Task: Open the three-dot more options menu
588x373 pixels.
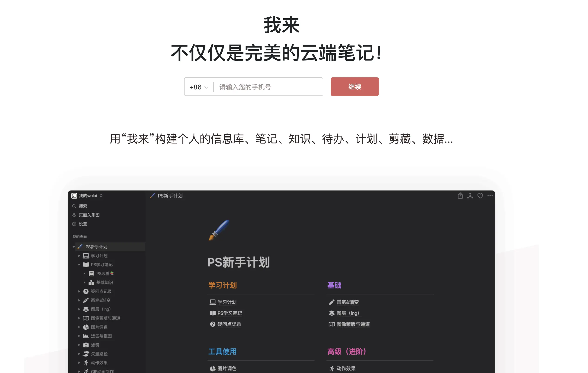Action: tap(490, 196)
